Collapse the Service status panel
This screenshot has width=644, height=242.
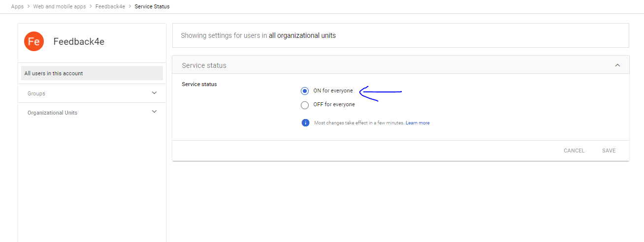tap(617, 65)
